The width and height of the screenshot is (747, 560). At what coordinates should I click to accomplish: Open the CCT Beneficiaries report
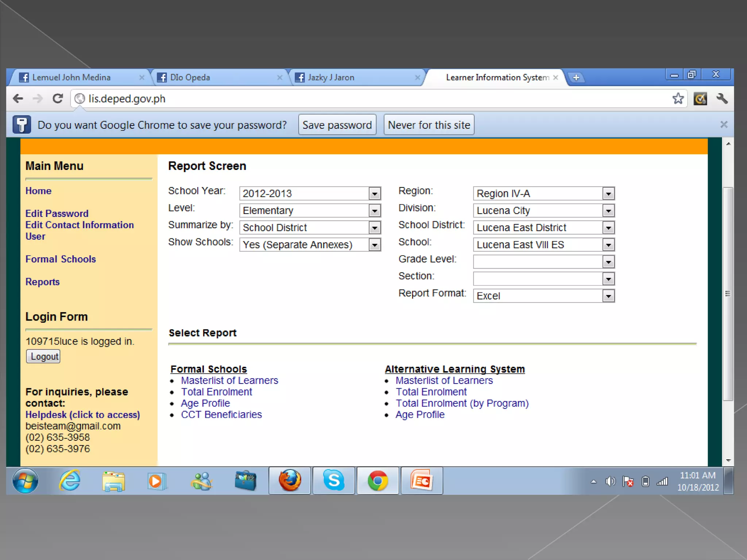pyautogui.click(x=221, y=415)
